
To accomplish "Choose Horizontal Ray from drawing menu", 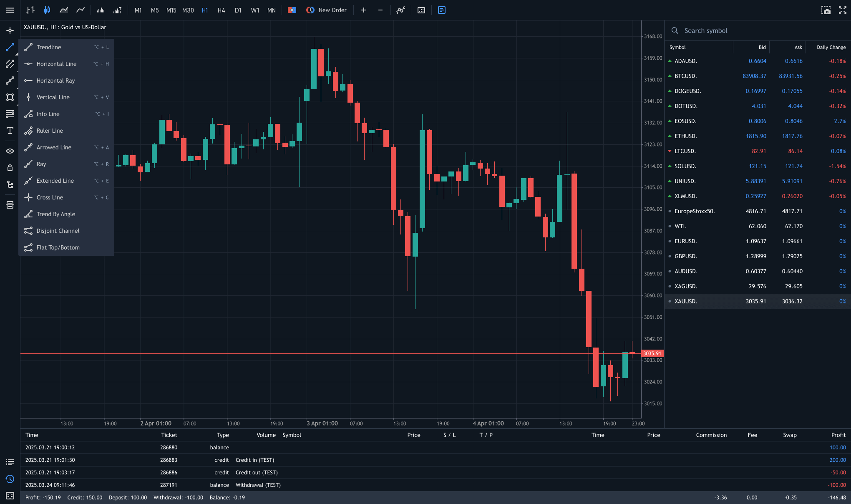I will 55,81.
